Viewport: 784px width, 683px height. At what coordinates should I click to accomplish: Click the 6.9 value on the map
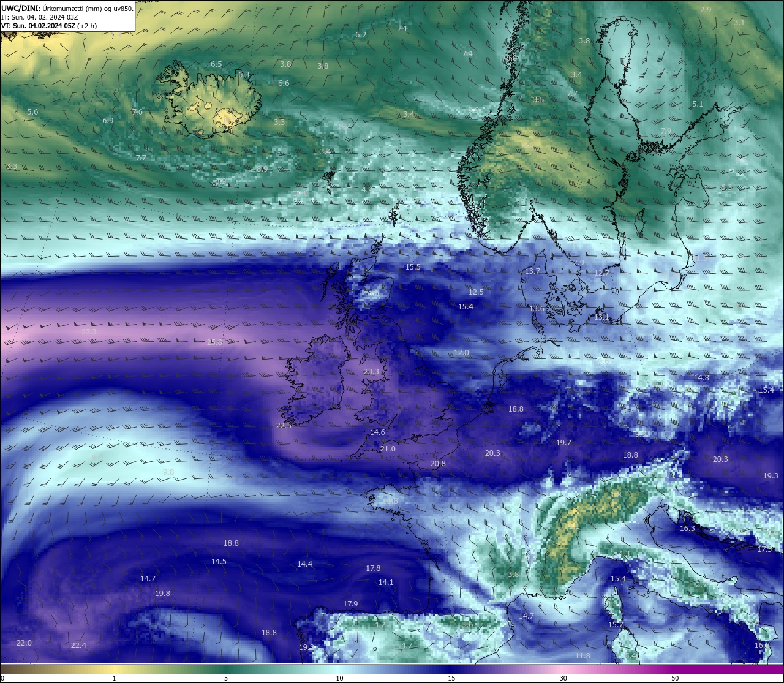pos(108,120)
